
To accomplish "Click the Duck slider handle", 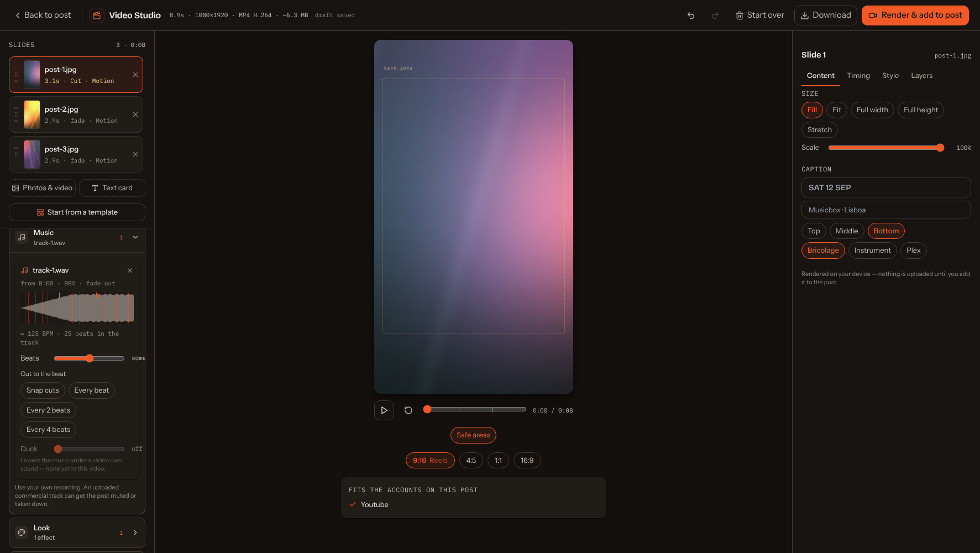I will click(58, 449).
